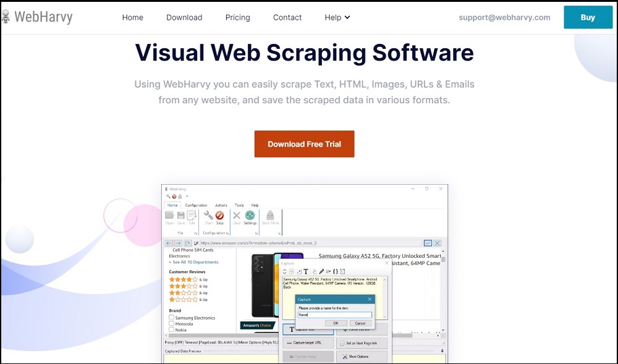The image size is (618, 364).
Task: Click the Capture target URL button
Action: click(308, 343)
